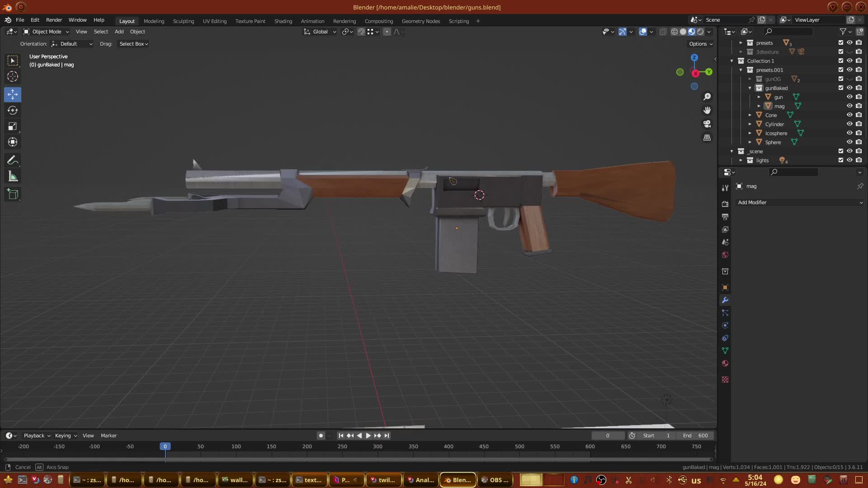Image resolution: width=868 pixels, height=488 pixels.
Task: Select the Measure tool
Action: [x=13, y=177]
